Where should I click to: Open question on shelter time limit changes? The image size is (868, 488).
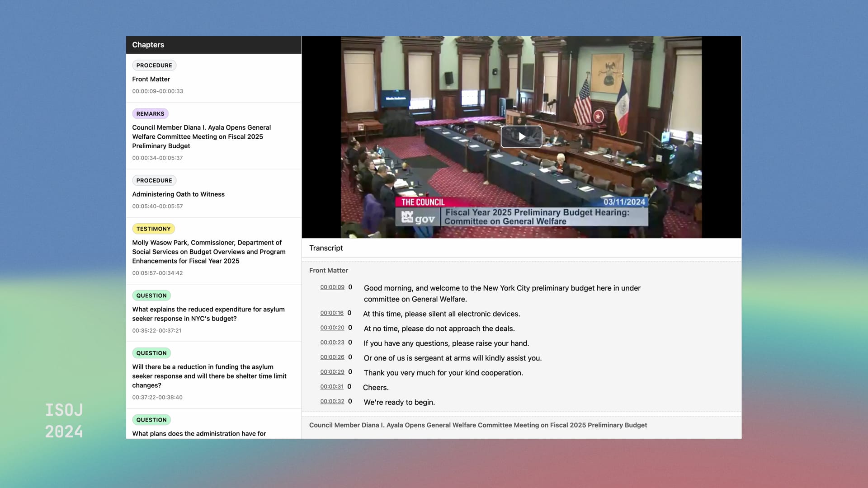[209, 376]
